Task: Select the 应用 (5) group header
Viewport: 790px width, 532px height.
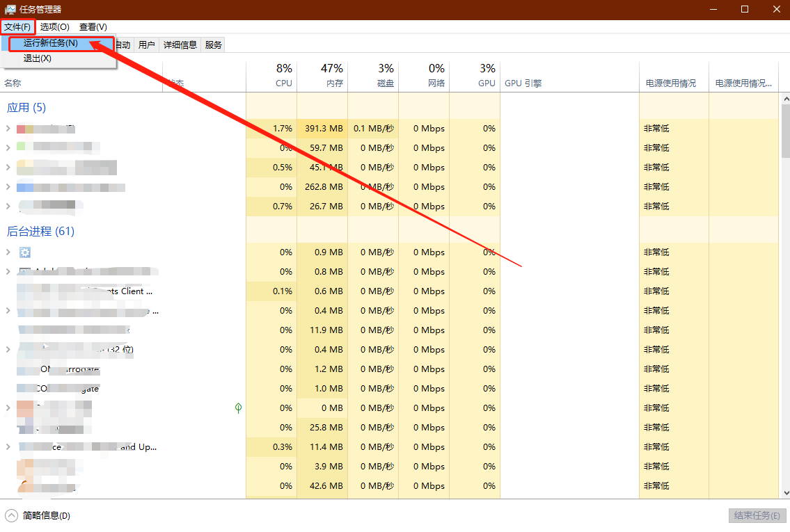Action: (26, 108)
